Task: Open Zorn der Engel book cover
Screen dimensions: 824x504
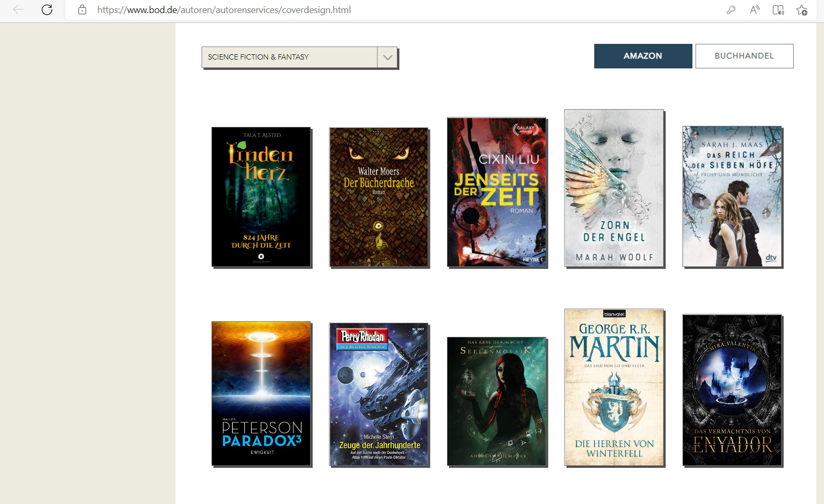Action: (x=614, y=188)
